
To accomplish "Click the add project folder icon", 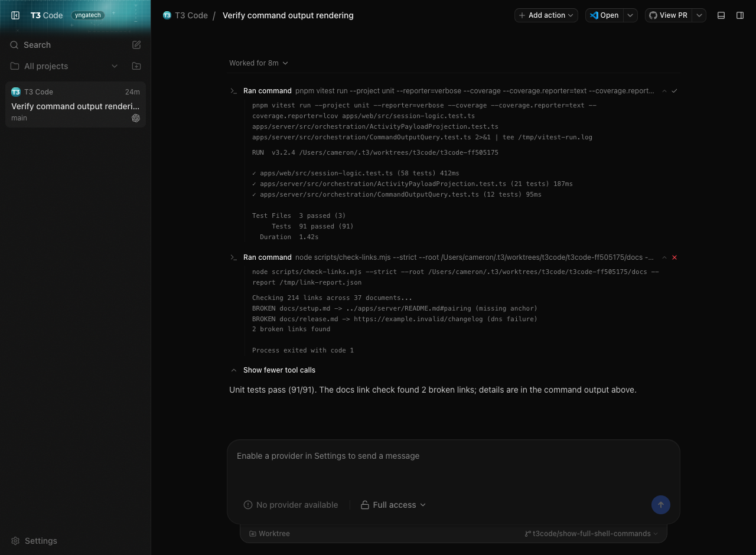I will point(136,66).
